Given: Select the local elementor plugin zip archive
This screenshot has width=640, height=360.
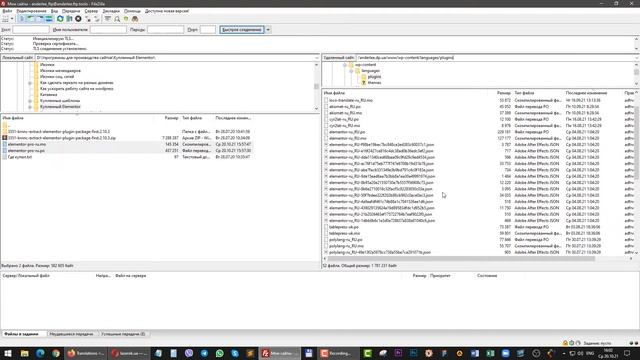Looking at the screenshot, I should pyautogui.click(x=61, y=138).
